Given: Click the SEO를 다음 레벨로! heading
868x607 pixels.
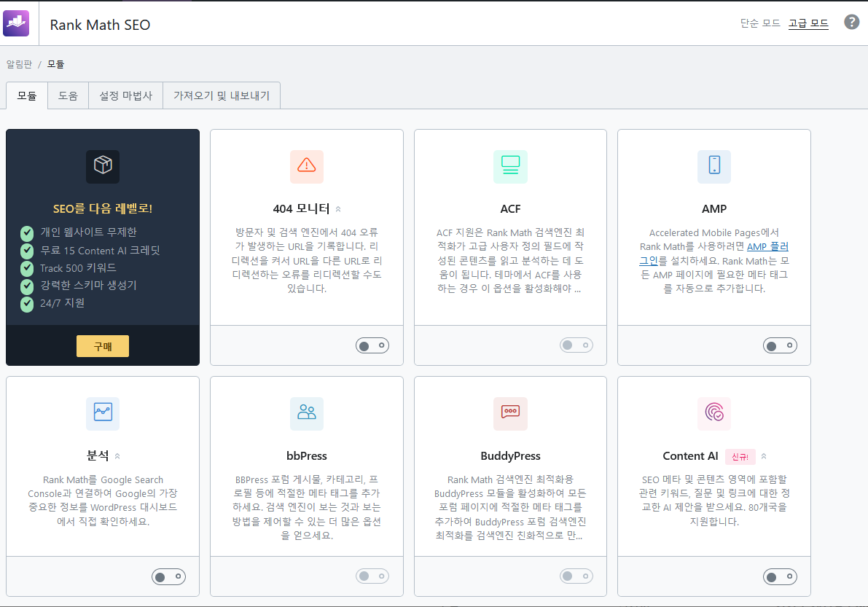Looking at the screenshot, I should pos(103,208).
